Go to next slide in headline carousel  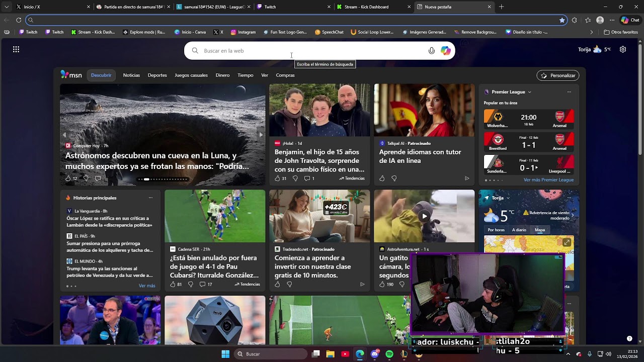[x=261, y=135]
